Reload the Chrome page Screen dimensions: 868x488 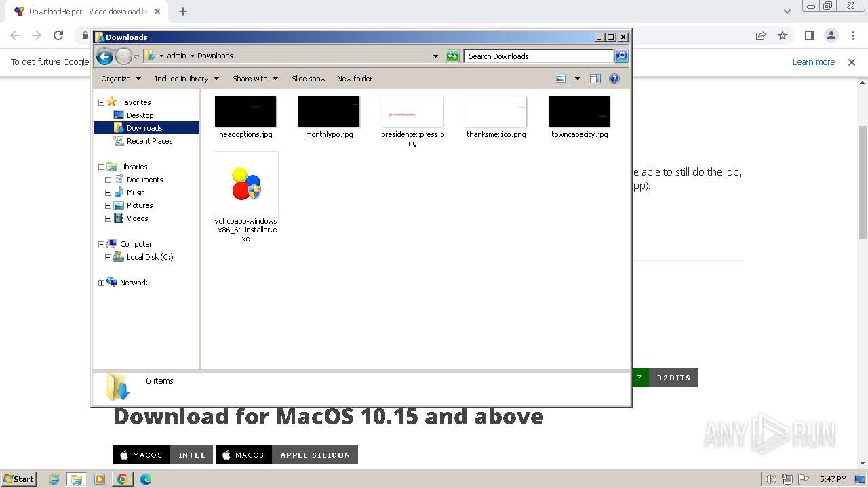coord(58,35)
